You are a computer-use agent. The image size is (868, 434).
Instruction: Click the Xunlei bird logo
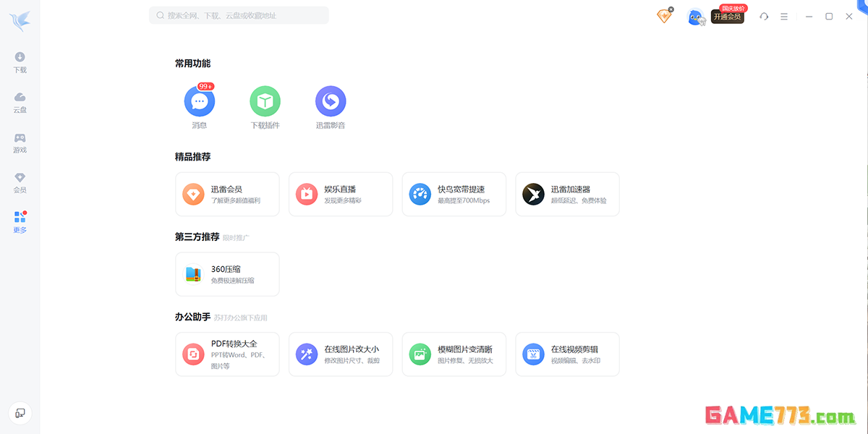coord(20,22)
